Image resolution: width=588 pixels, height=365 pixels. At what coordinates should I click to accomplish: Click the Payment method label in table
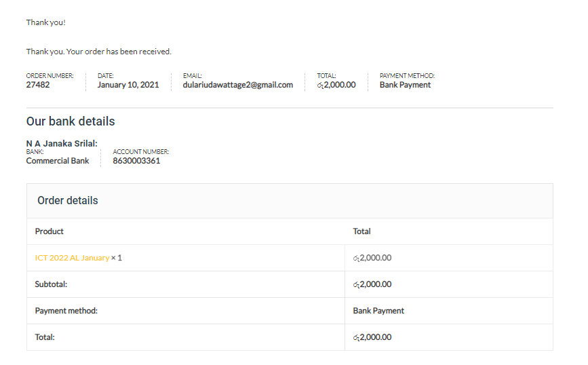[x=66, y=311]
